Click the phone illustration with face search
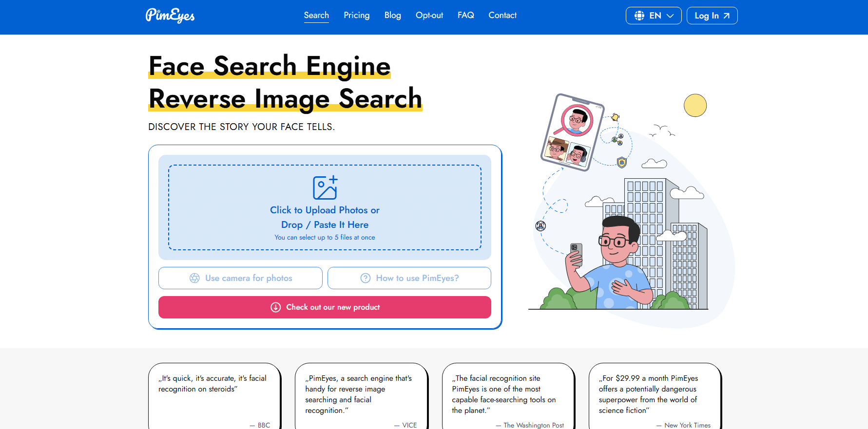This screenshot has width=868, height=429. [573, 132]
